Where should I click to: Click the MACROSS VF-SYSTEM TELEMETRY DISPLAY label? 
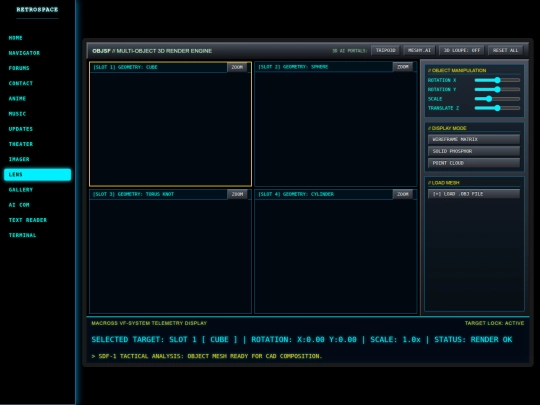click(149, 323)
